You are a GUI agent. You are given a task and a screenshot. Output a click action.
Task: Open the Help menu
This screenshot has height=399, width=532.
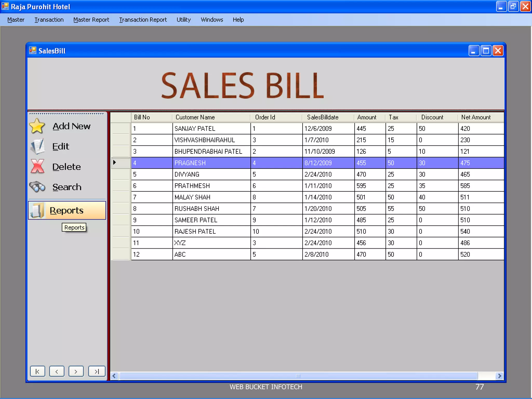click(x=238, y=20)
